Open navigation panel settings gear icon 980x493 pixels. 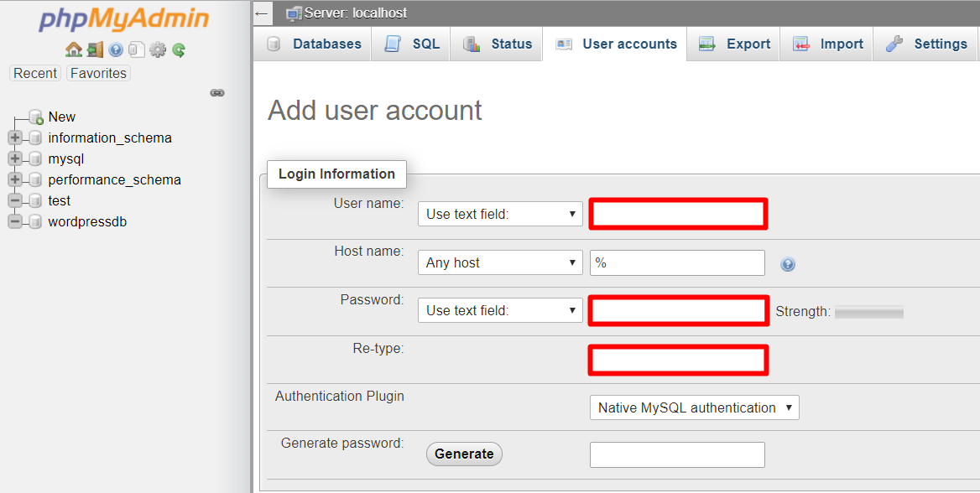(158, 49)
